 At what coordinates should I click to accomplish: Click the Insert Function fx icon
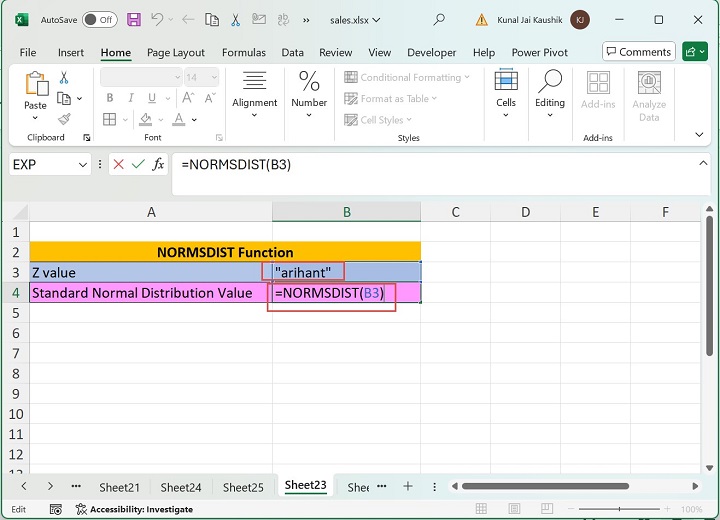point(158,164)
